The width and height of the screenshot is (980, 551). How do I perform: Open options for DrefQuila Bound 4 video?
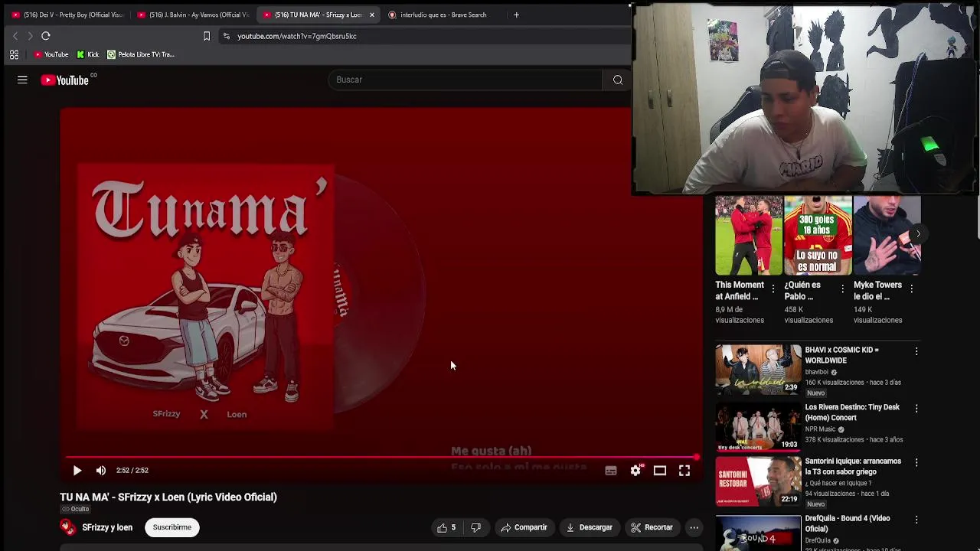[916, 520]
